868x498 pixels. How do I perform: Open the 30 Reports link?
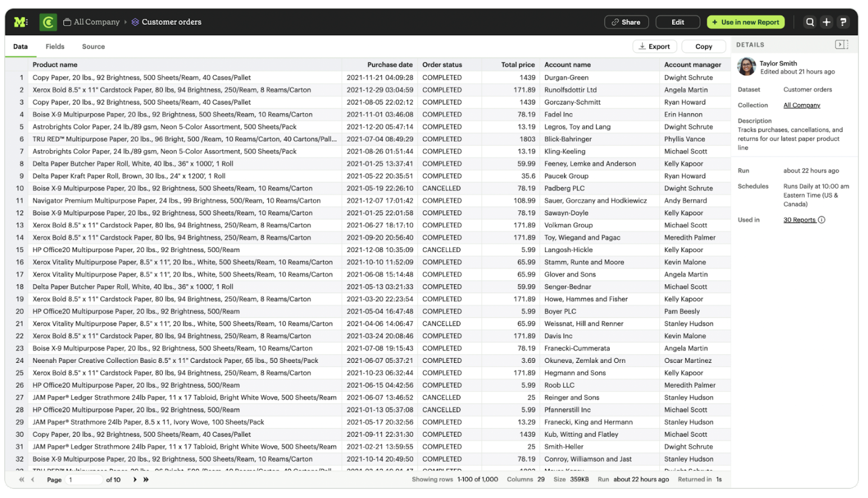click(800, 220)
